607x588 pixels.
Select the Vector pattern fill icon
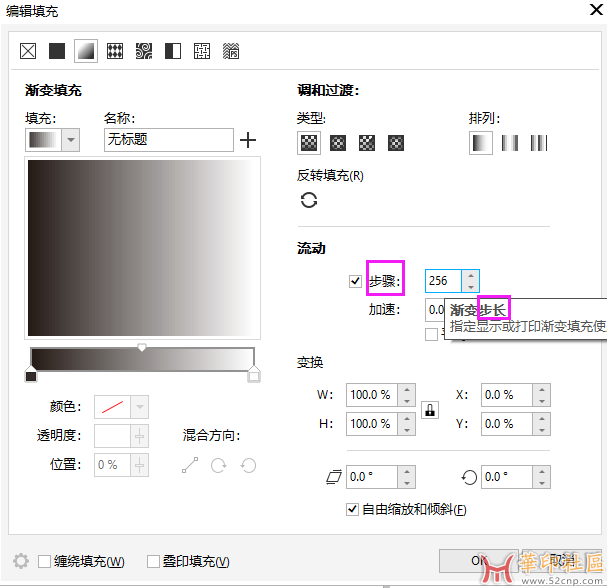coord(115,51)
